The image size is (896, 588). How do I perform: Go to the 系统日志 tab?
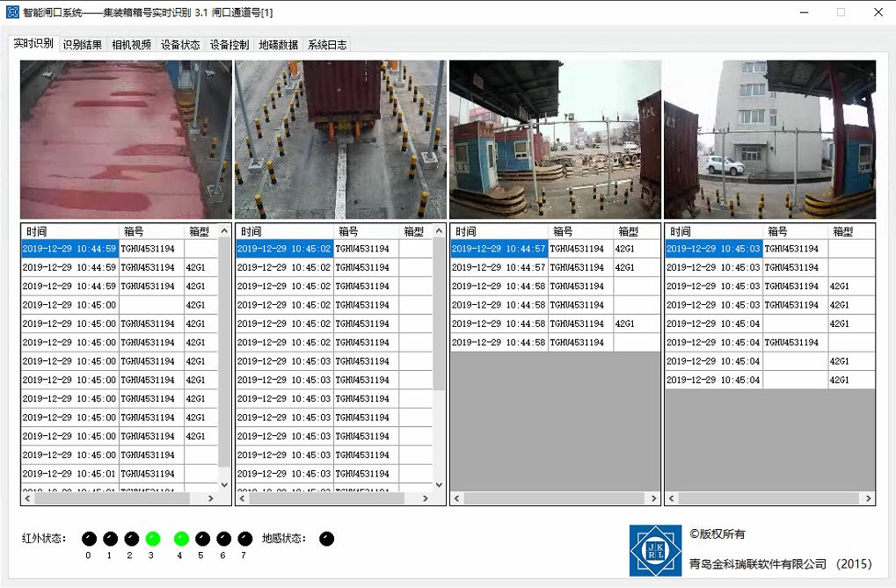[327, 45]
